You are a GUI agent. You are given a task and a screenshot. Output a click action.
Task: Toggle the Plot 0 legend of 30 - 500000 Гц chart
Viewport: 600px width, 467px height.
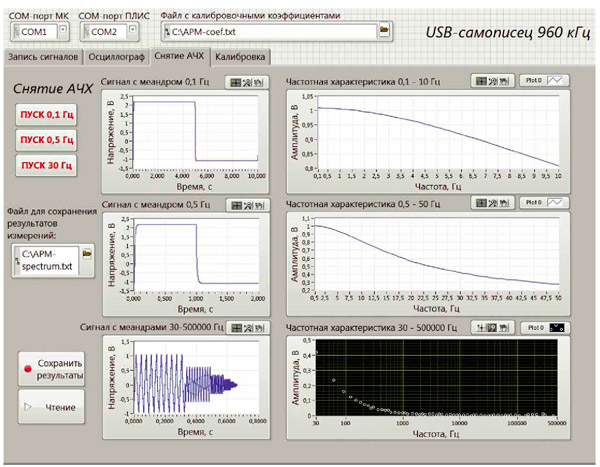coord(543,327)
